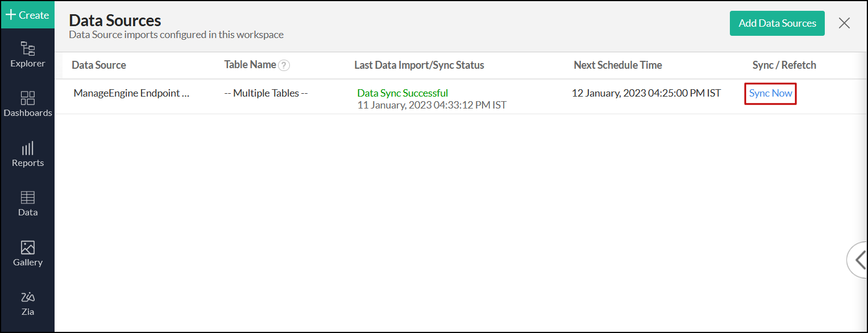
Task: Click the Data Source column header
Action: pyautogui.click(x=99, y=65)
